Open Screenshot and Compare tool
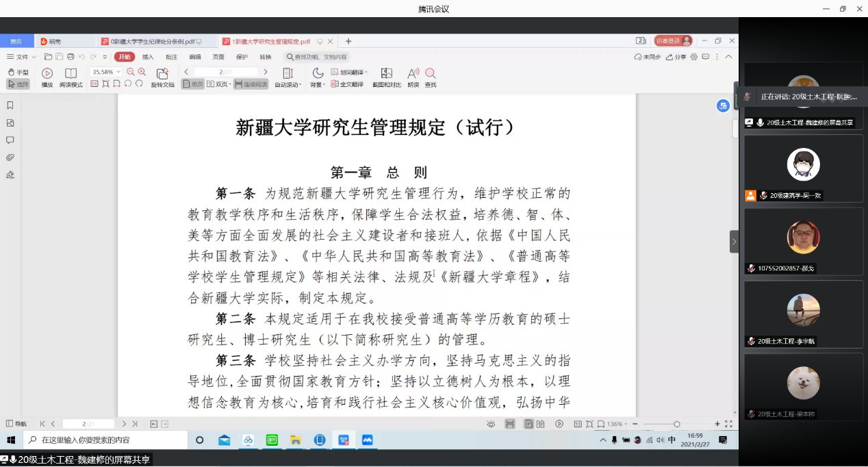The height and width of the screenshot is (467, 868). (x=387, y=73)
